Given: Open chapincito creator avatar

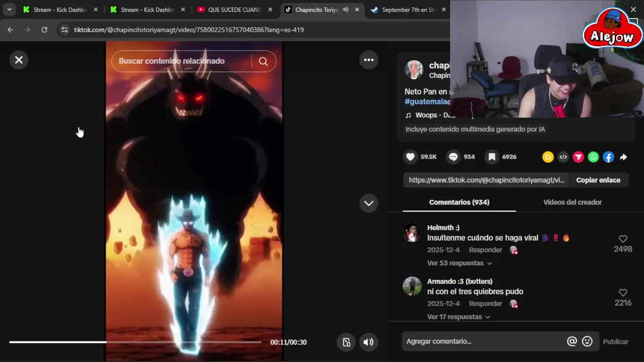Looking at the screenshot, I should (414, 70).
